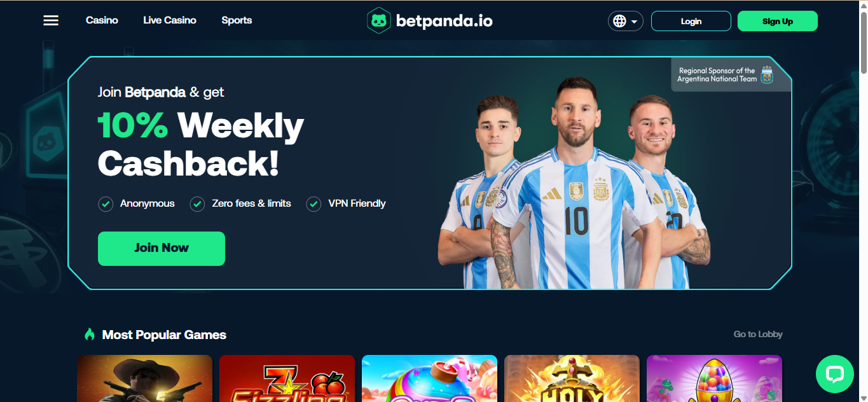
Task: Open the Casino menu item
Action: tap(102, 20)
